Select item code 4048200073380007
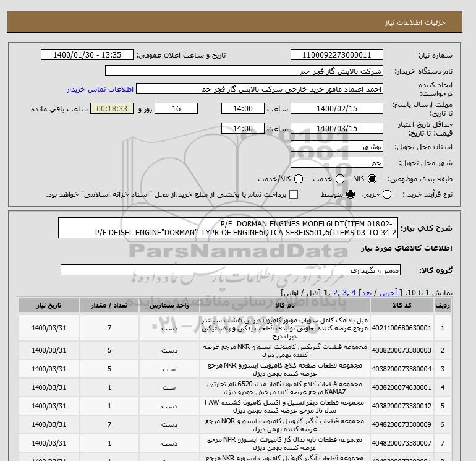Image resolution: width=476 pixels, height=461 pixels. tap(402, 444)
